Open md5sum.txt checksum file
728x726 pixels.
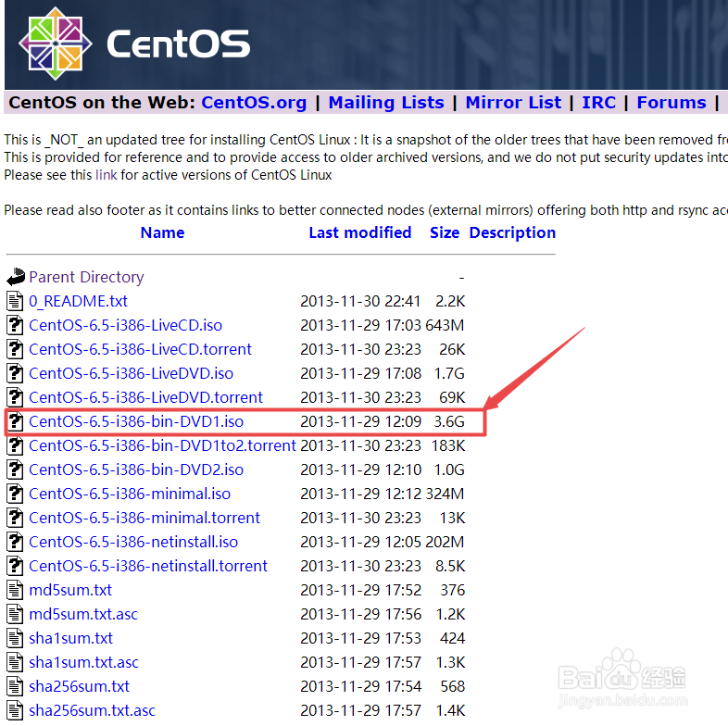click(70, 591)
